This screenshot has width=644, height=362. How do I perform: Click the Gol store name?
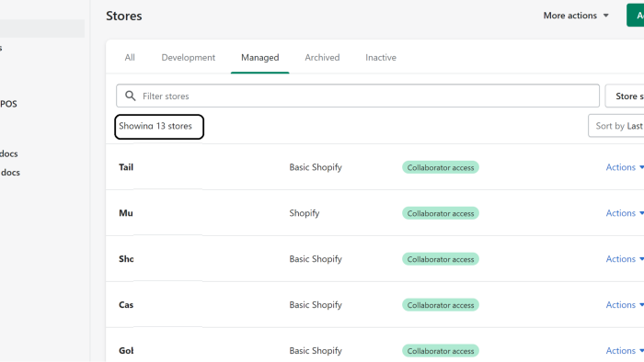(x=126, y=351)
